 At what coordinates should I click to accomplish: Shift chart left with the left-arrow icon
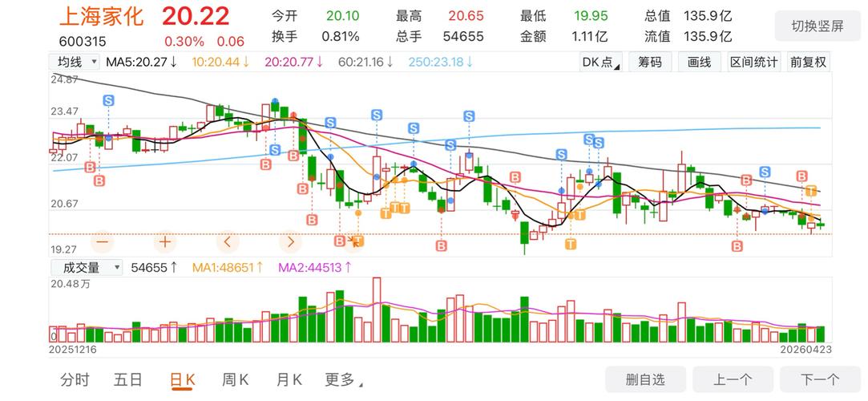(x=228, y=242)
